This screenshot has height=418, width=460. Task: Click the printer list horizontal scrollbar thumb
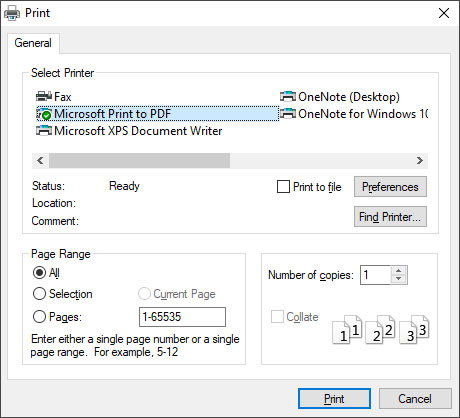pos(139,161)
